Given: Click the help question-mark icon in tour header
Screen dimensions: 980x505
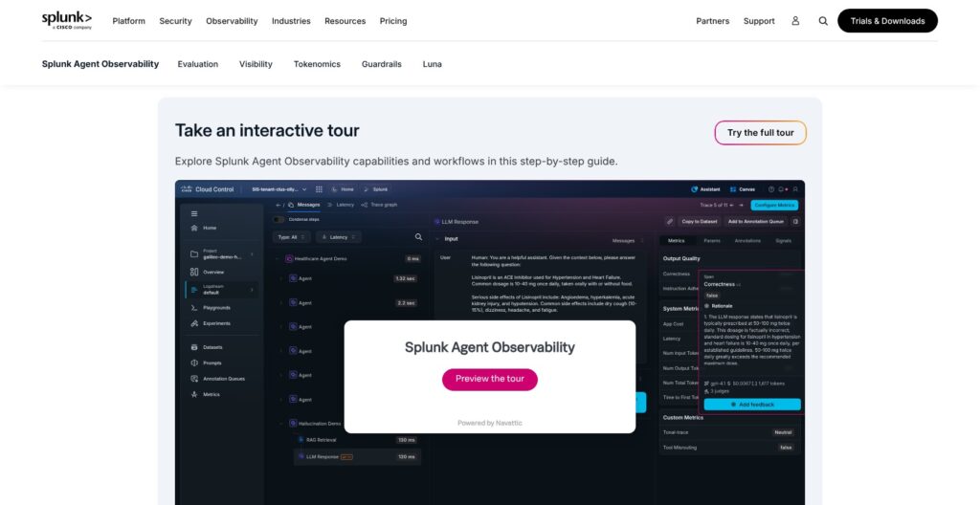Looking at the screenshot, I should tap(771, 188).
